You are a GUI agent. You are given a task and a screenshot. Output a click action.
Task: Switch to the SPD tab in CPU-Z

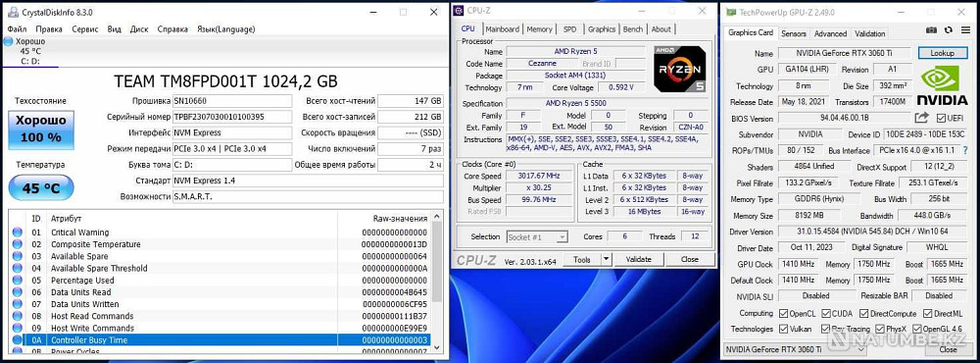coord(569,29)
